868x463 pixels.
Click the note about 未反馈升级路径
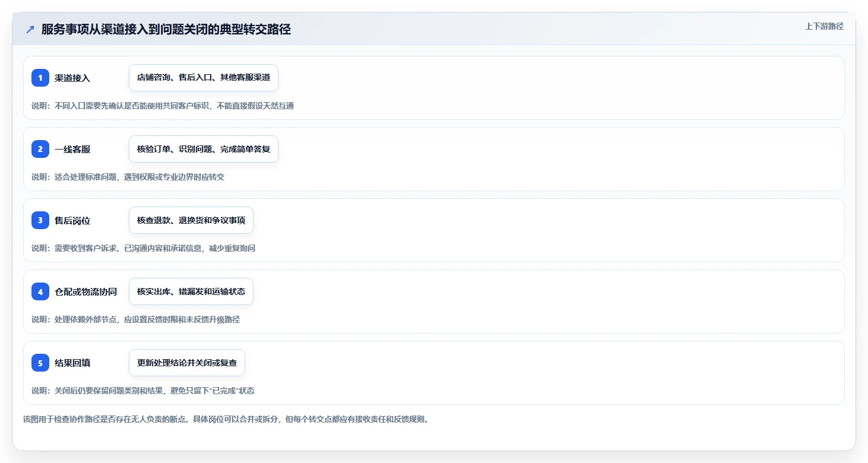135,319
